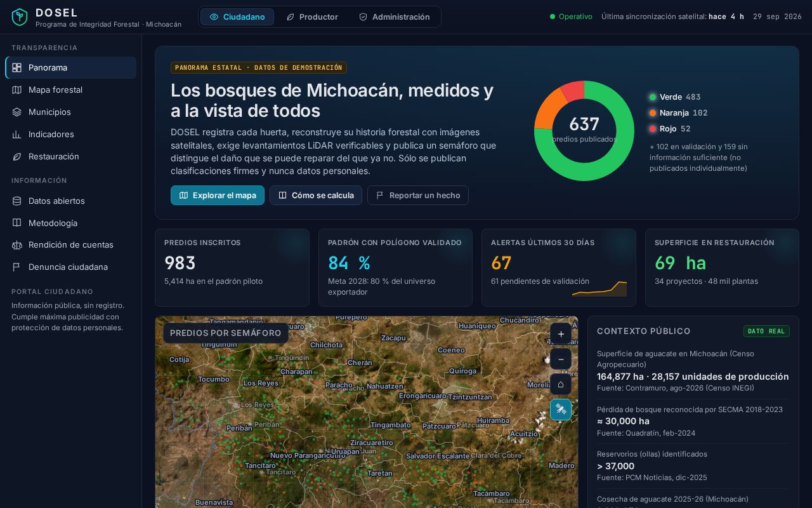Click the Restauración leaf icon
The height and width of the screenshot is (508, 812).
pos(17,157)
